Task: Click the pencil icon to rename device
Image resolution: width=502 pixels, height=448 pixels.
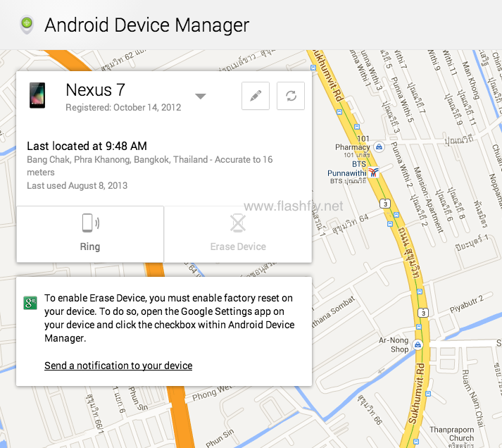Action: pyautogui.click(x=255, y=97)
